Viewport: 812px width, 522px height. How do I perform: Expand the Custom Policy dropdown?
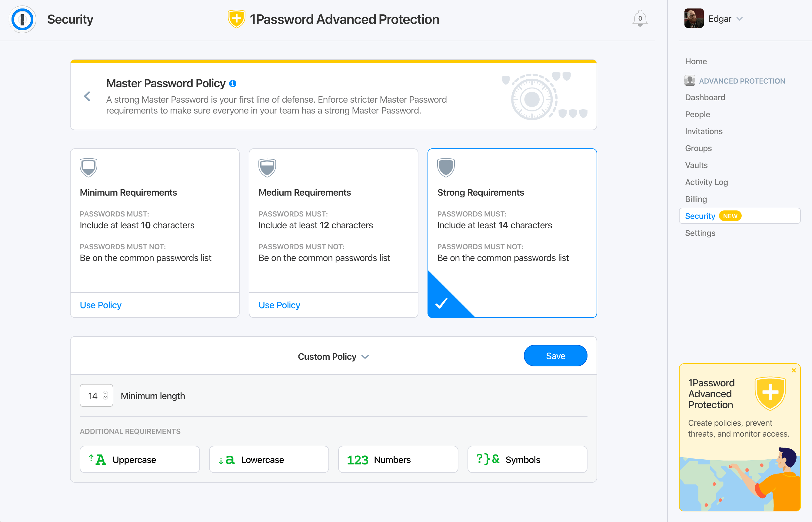coord(333,356)
